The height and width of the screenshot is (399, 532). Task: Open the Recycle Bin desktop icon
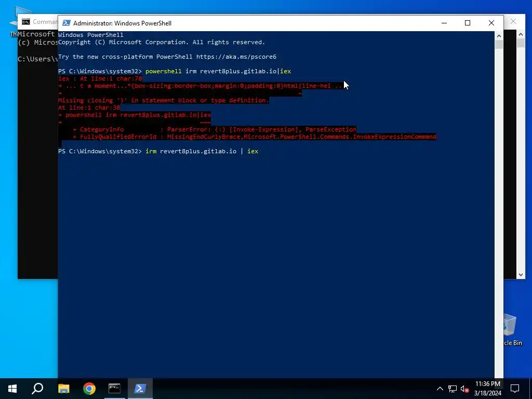pyautogui.click(x=513, y=329)
